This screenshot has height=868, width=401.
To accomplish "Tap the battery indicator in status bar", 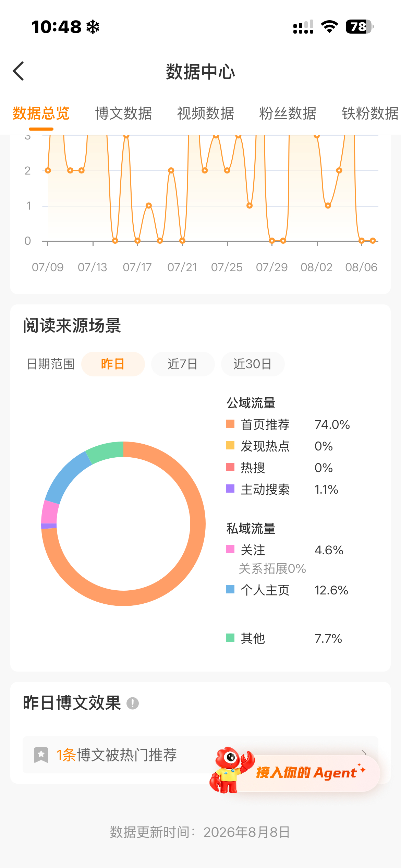I will pyautogui.click(x=360, y=26).
